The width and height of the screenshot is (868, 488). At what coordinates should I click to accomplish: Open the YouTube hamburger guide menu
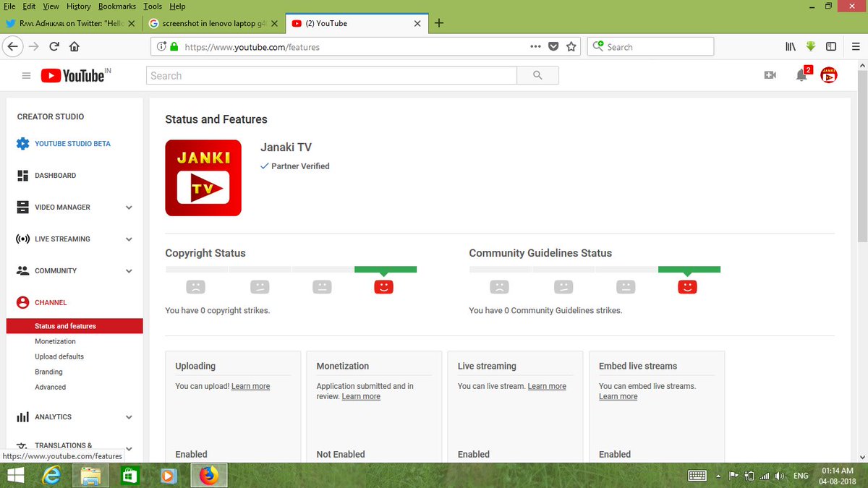coord(26,76)
